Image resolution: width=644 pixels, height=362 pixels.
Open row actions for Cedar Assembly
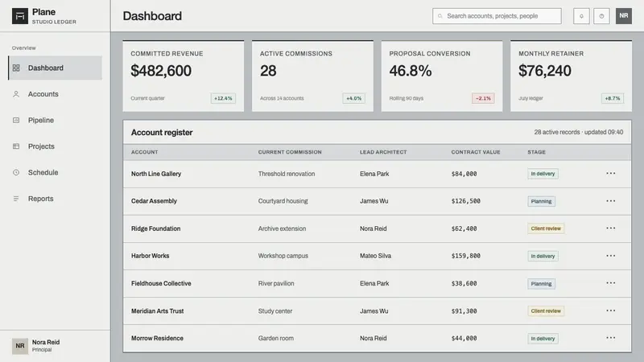coord(611,200)
